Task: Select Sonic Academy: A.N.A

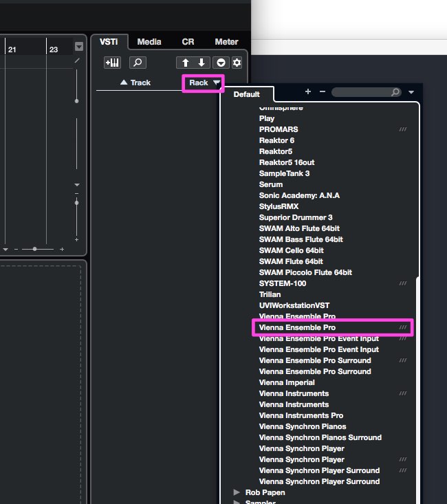Action: click(299, 195)
